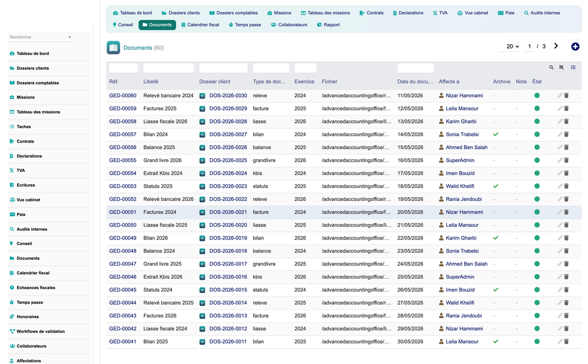Screen dimensions: 588x364
Task: Edit document GED-00059 with pencil icon
Action: [560, 108]
